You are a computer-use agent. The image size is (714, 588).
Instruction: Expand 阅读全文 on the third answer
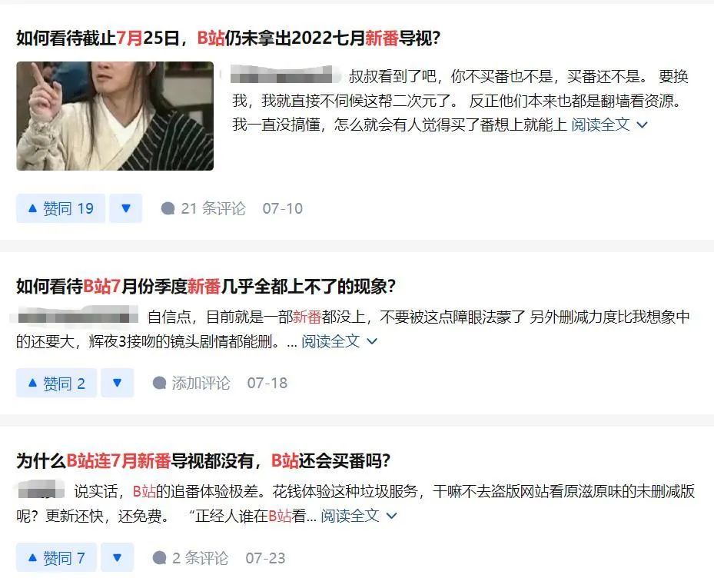pos(359,516)
